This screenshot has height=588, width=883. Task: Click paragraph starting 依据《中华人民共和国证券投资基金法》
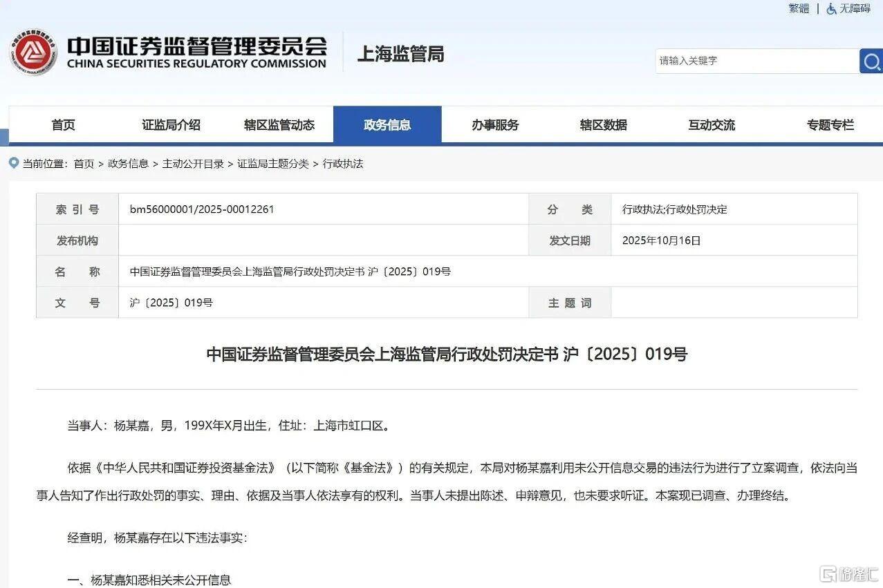pos(447,482)
